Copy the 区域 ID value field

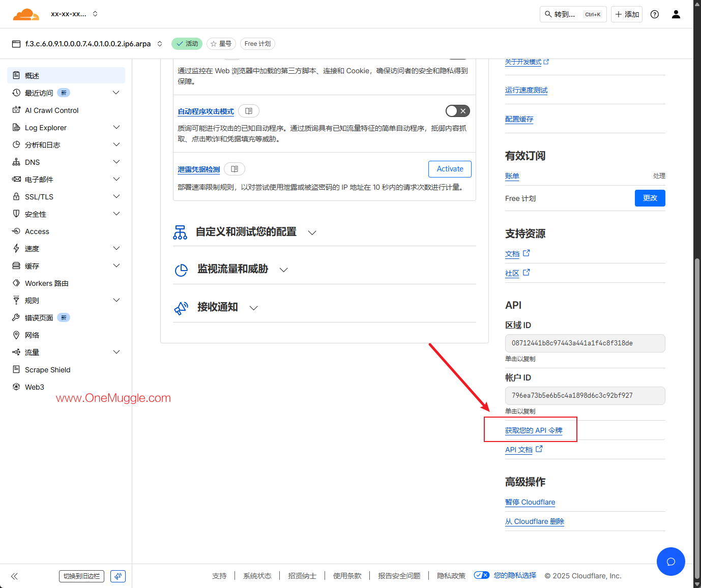click(x=585, y=343)
